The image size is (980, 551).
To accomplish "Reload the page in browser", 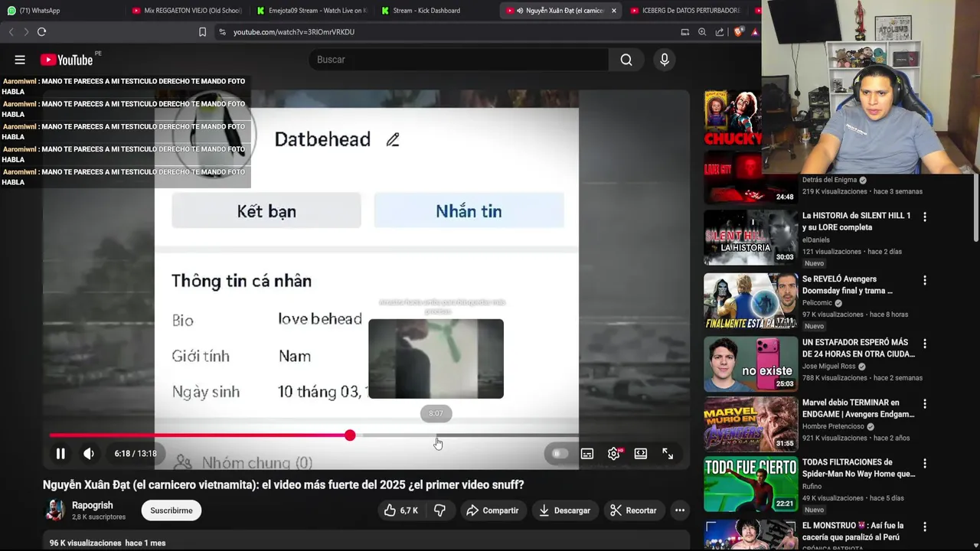I will click(41, 31).
